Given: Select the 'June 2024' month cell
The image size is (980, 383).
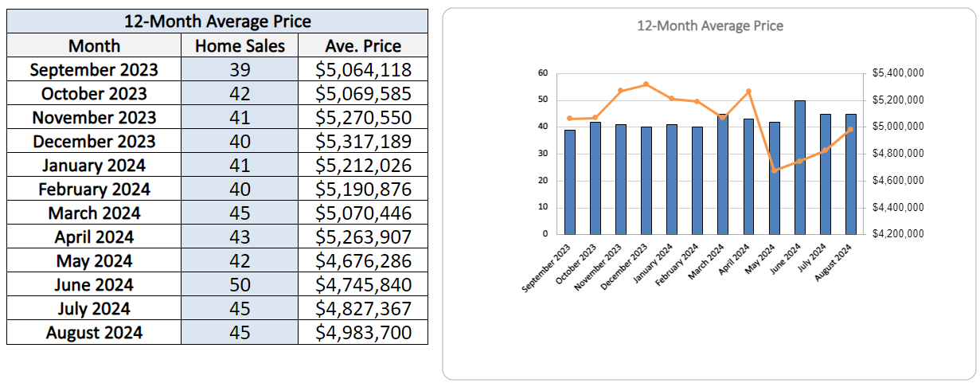Looking at the screenshot, I should (94, 284).
